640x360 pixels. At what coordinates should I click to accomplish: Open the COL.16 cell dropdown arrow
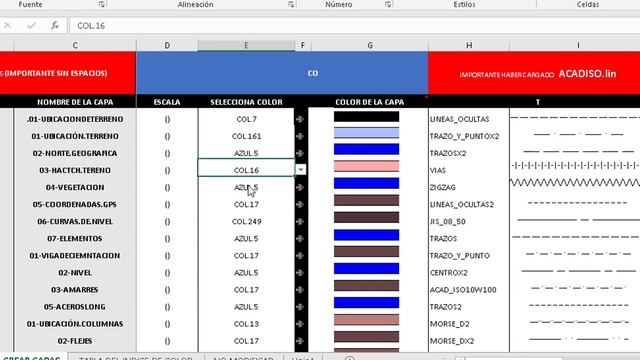click(x=301, y=169)
